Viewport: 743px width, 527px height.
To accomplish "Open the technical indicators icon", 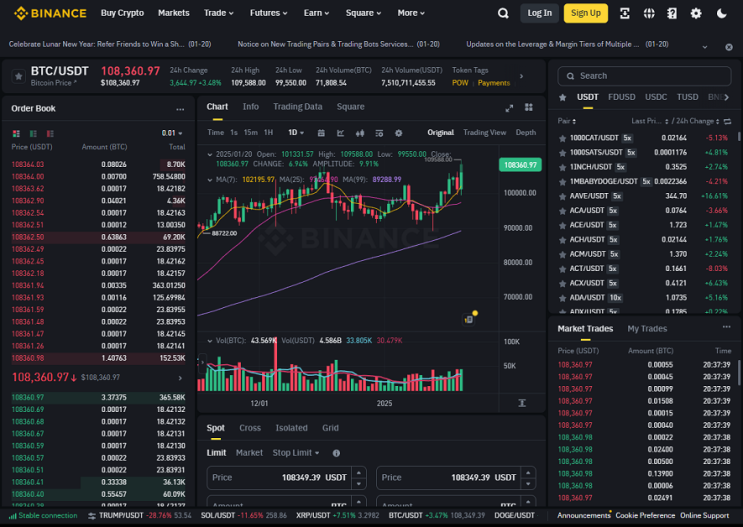I will click(x=379, y=133).
